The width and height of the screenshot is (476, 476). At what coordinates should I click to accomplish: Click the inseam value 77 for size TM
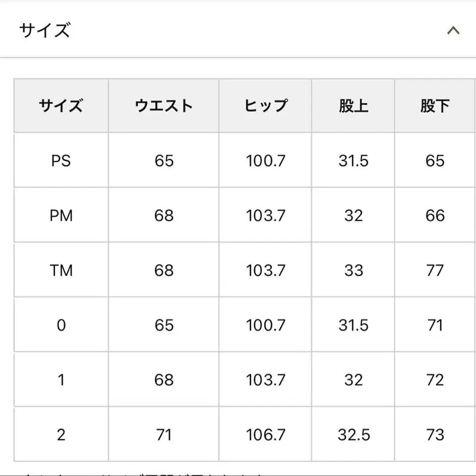[x=435, y=270]
